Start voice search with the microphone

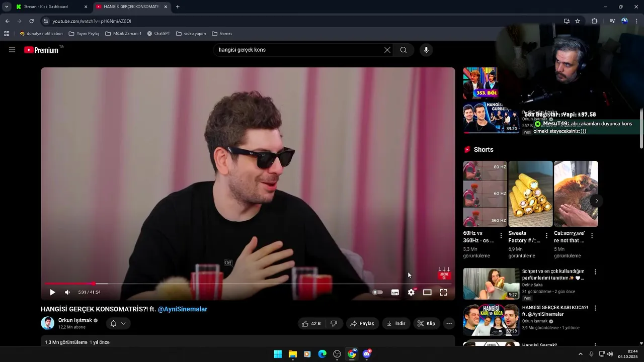[x=426, y=50]
